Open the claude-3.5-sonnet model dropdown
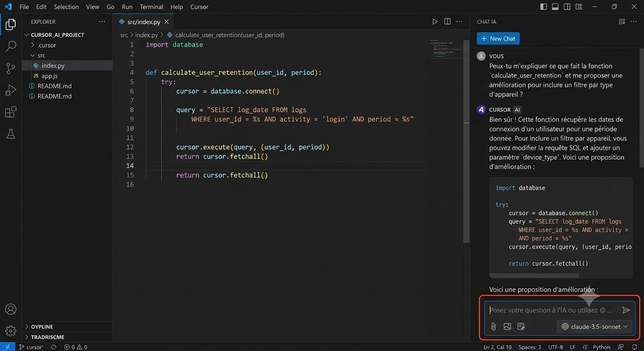Screen dimensions: 644x351 coord(595,326)
